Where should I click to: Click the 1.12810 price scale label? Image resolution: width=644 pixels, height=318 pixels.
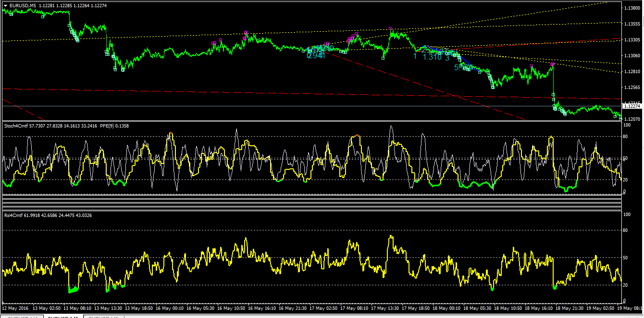[x=633, y=72]
